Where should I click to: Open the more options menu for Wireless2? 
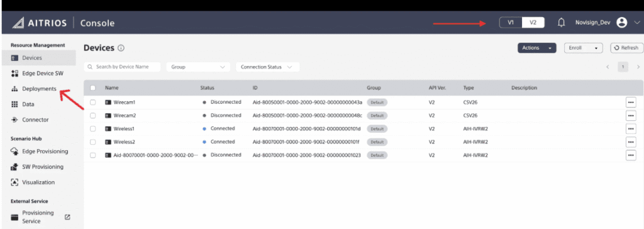pyautogui.click(x=630, y=142)
